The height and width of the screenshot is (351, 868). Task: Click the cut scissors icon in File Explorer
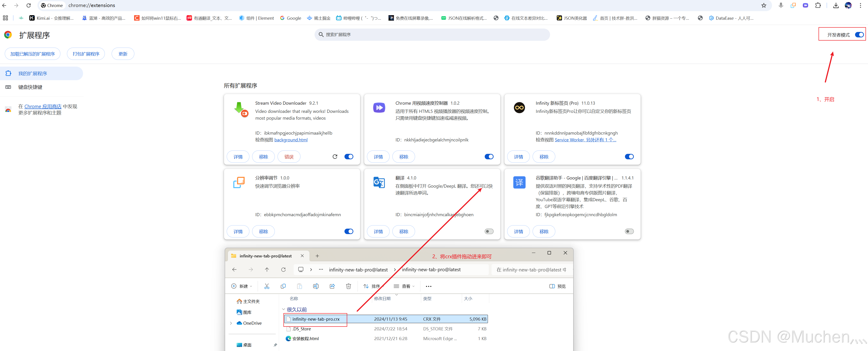(267, 286)
